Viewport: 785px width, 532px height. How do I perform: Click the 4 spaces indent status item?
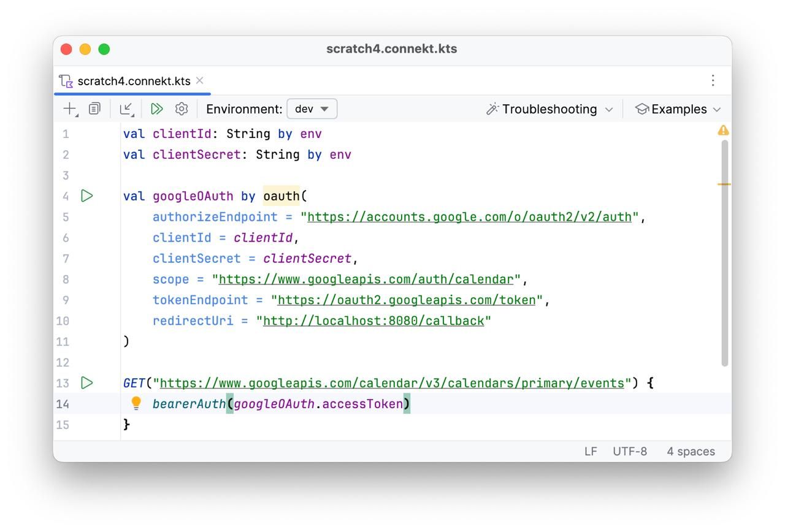click(x=691, y=452)
